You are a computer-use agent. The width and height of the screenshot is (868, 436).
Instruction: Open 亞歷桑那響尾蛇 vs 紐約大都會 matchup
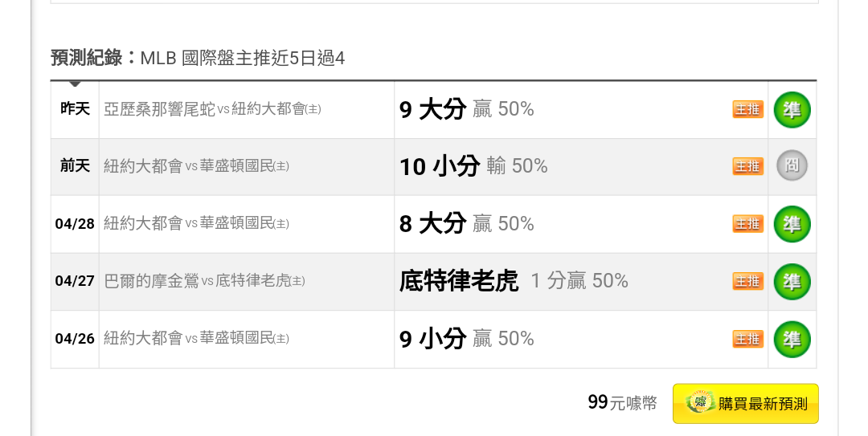click(x=212, y=109)
